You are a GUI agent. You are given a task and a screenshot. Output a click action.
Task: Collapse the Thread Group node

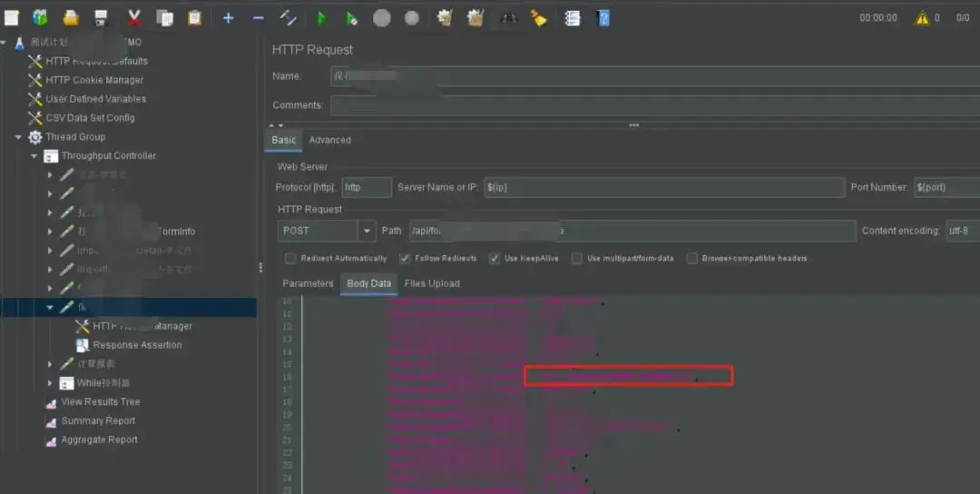(18, 137)
